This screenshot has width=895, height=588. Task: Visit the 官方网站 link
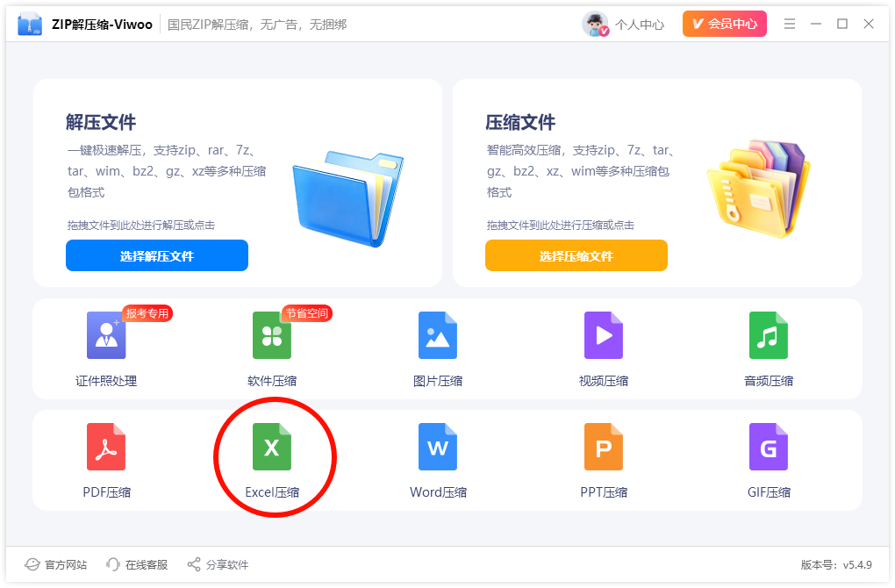[66, 564]
